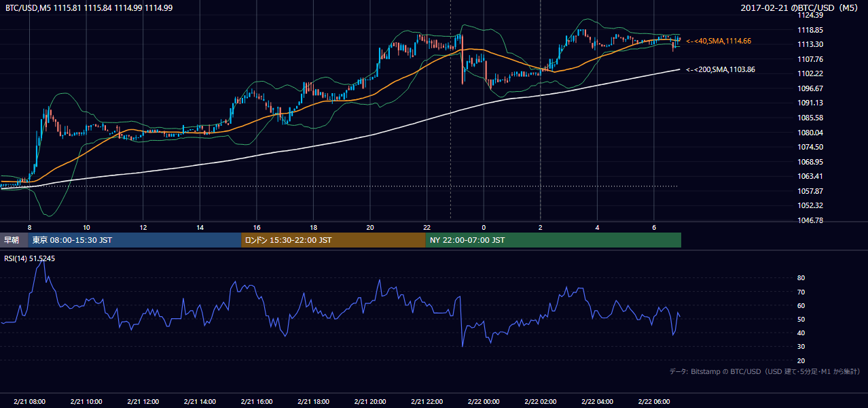Click the 2/21 08:00 time label
The height and width of the screenshot is (408, 868).
pos(29,402)
